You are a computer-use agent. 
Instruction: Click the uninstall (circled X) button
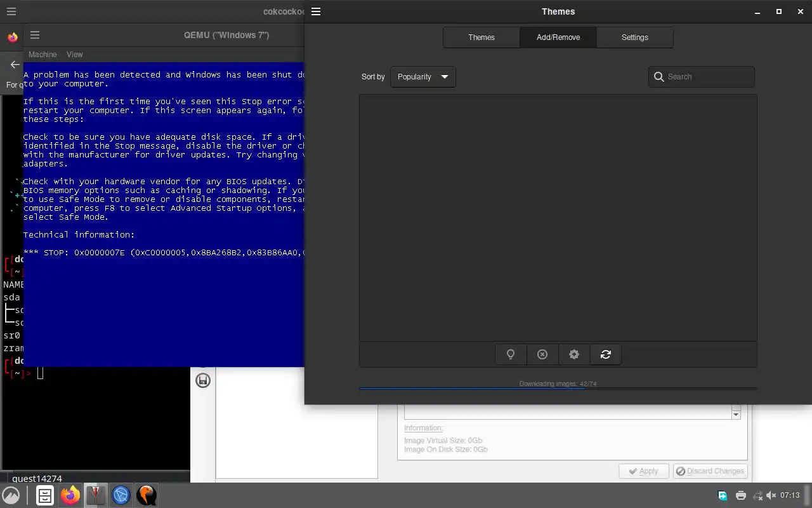542,354
